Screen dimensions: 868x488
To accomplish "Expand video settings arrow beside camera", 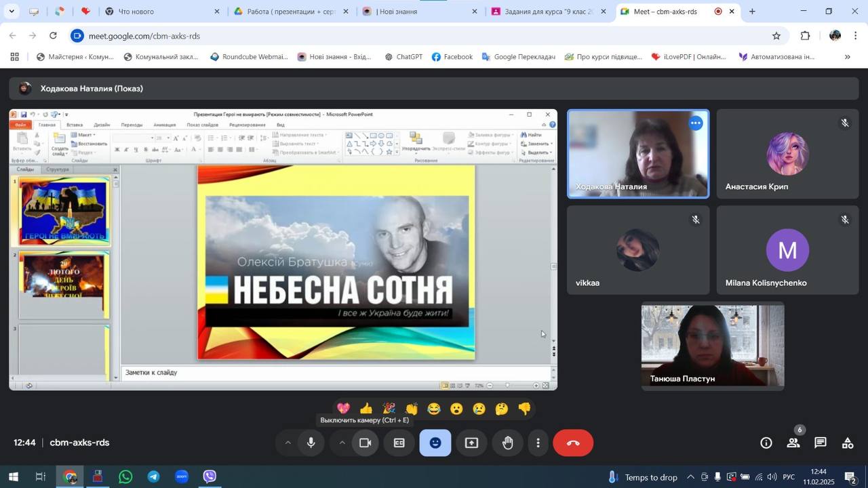I will tap(342, 443).
